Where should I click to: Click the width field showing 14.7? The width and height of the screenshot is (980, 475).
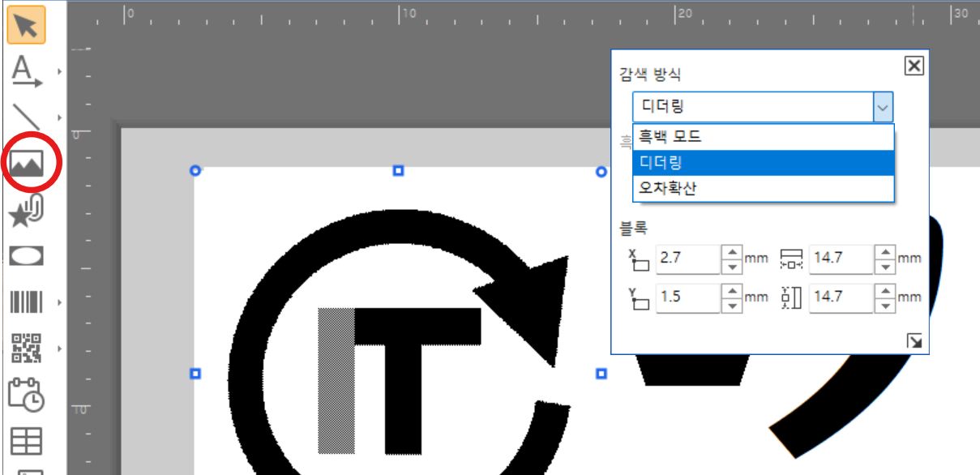coord(841,259)
